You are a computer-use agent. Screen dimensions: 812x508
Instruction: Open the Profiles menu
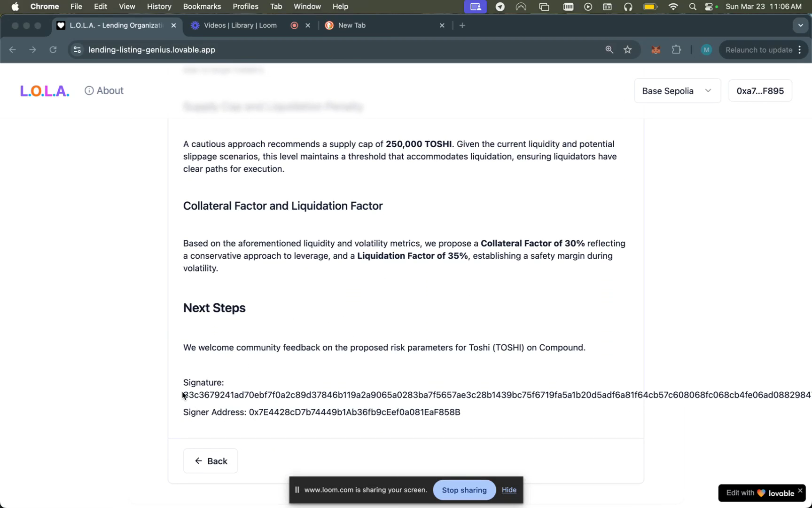(x=245, y=7)
